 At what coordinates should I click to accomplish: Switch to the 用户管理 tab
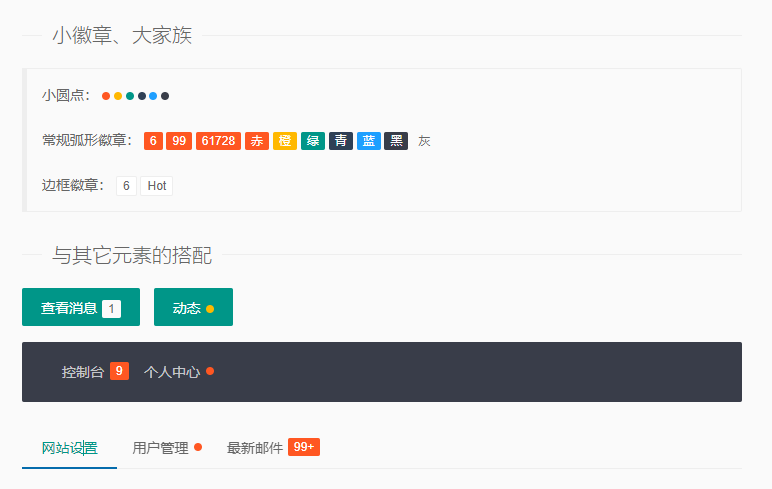pos(161,448)
